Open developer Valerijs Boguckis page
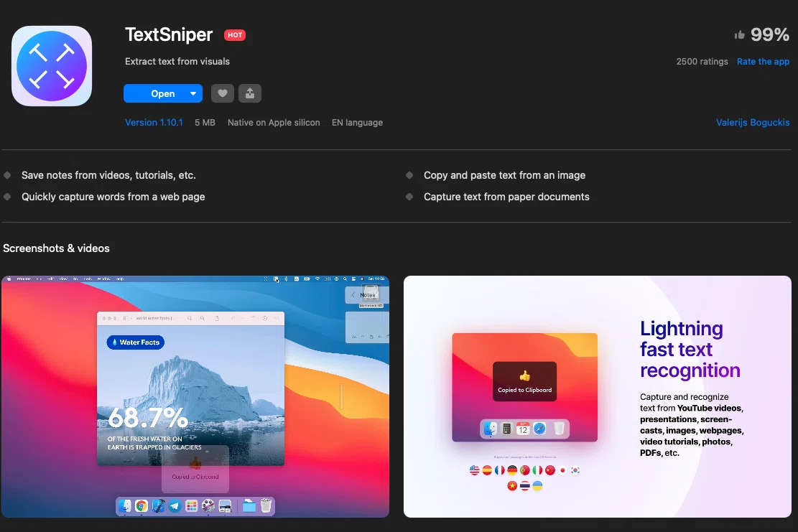The height and width of the screenshot is (532, 798). pyautogui.click(x=753, y=123)
